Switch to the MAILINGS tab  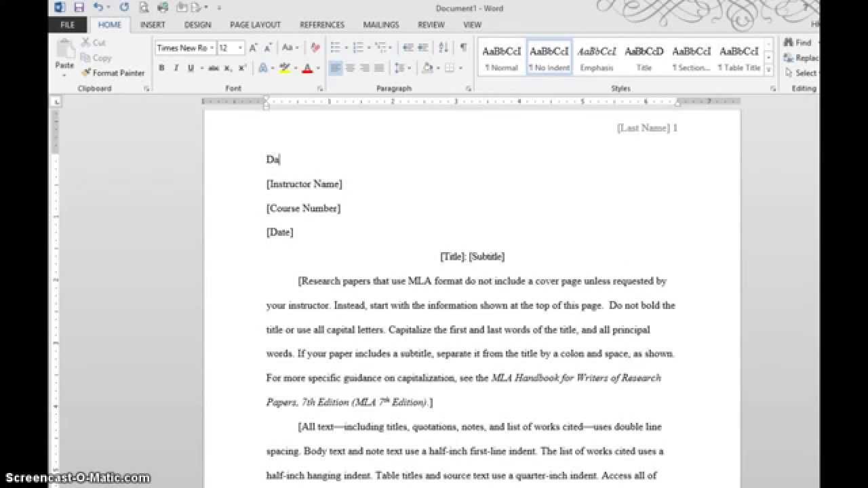[380, 24]
